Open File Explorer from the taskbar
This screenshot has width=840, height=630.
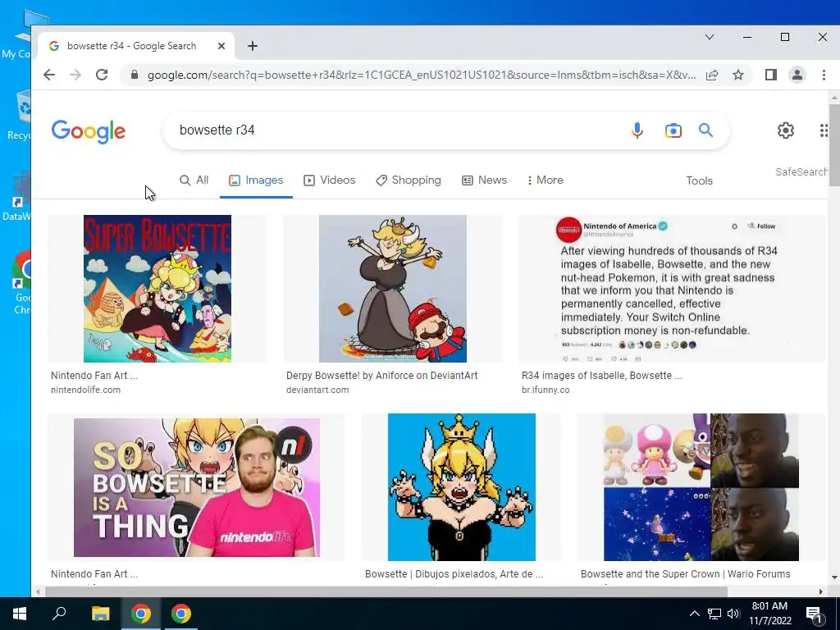tap(100, 614)
